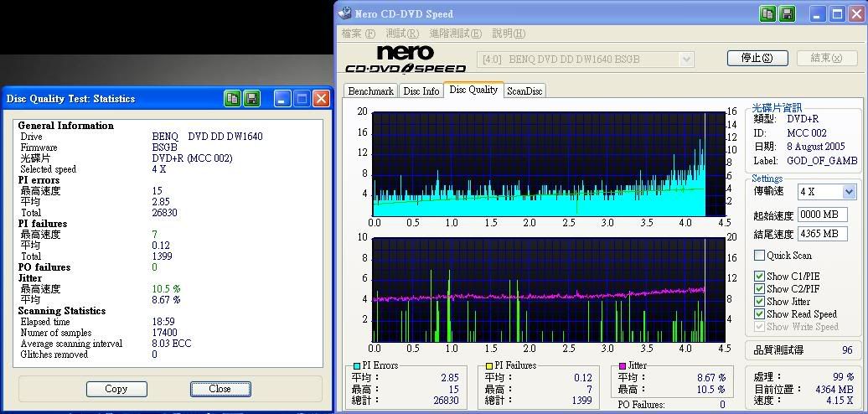Click Close button in Statistics window
This screenshot has height=414, width=868.
point(220,389)
